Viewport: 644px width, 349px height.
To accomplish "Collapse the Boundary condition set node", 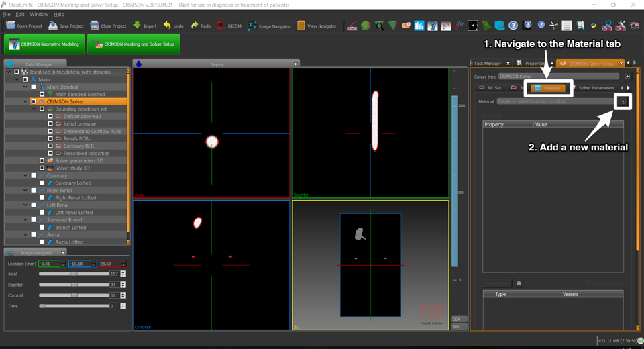I will [34, 109].
